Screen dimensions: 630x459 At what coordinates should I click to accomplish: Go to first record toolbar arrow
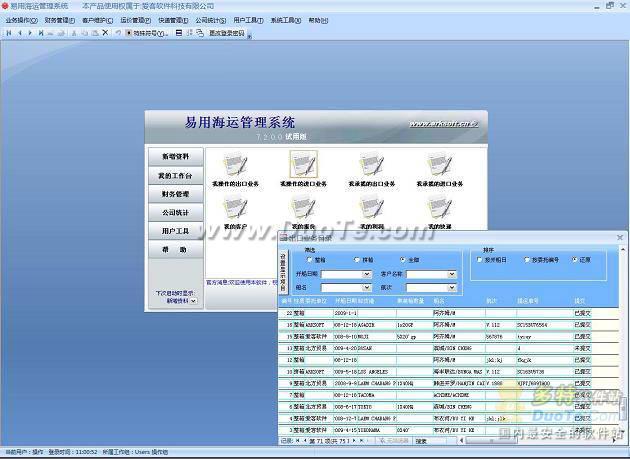coord(9,33)
